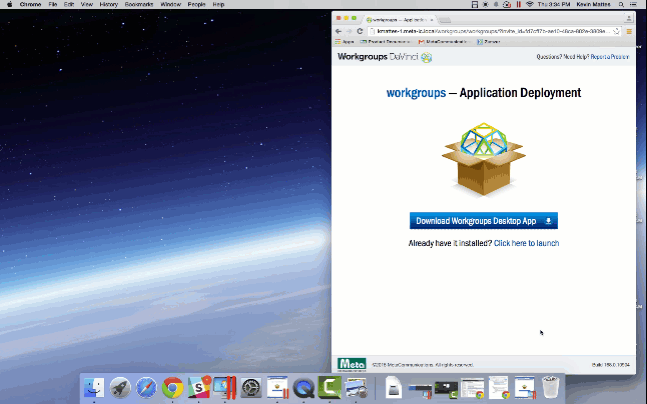Open the Bookmarks menu

[x=139, y=4]
